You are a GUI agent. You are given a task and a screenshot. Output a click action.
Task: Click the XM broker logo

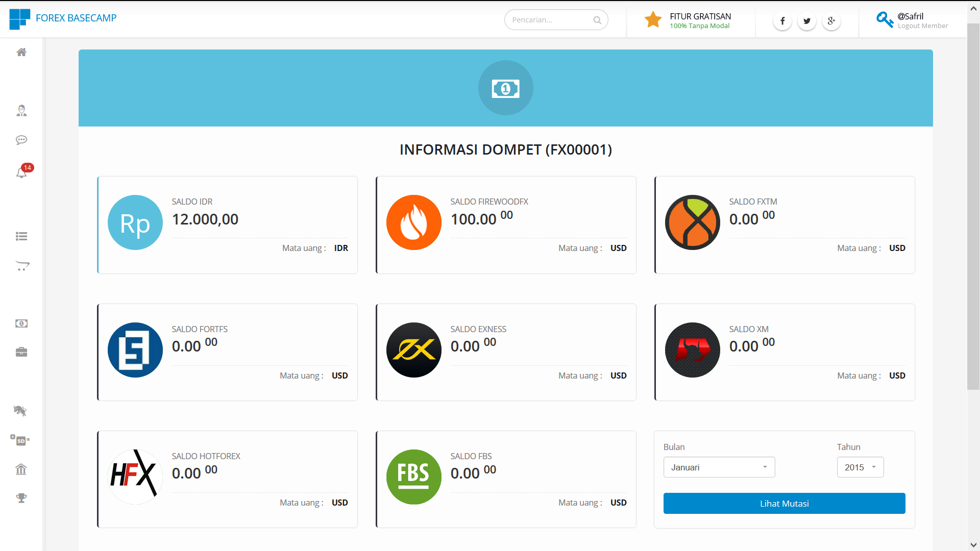(x=693, y=350)
